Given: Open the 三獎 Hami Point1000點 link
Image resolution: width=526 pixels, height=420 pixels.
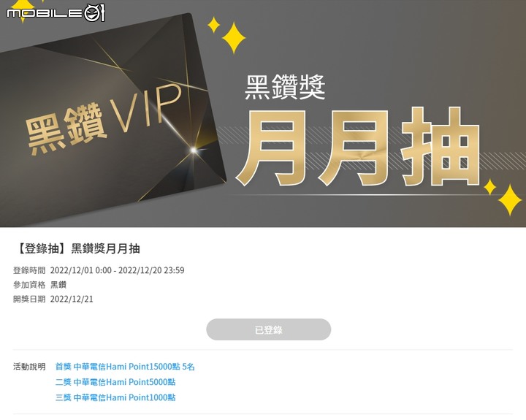Looking at the screenshot, I should 115,397.
